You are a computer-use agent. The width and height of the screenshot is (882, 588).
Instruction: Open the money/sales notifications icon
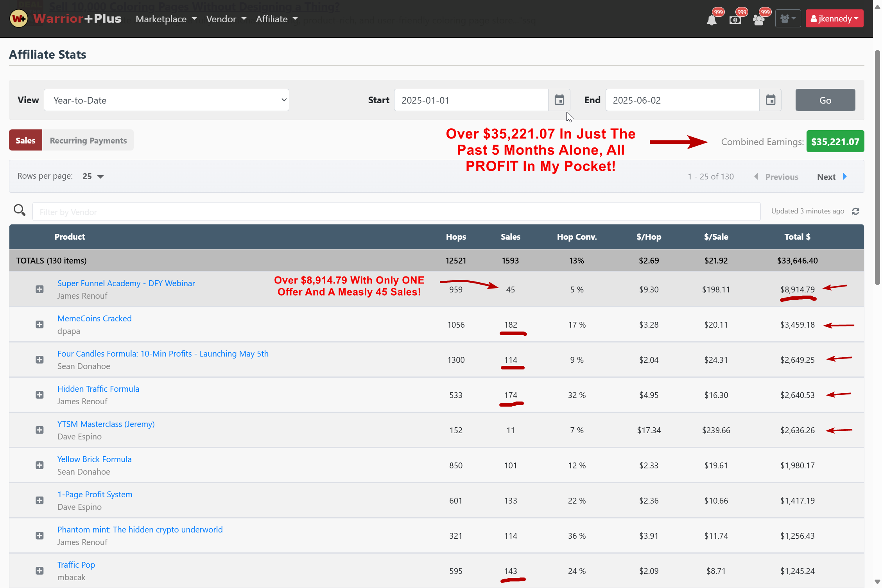point(735,20)
